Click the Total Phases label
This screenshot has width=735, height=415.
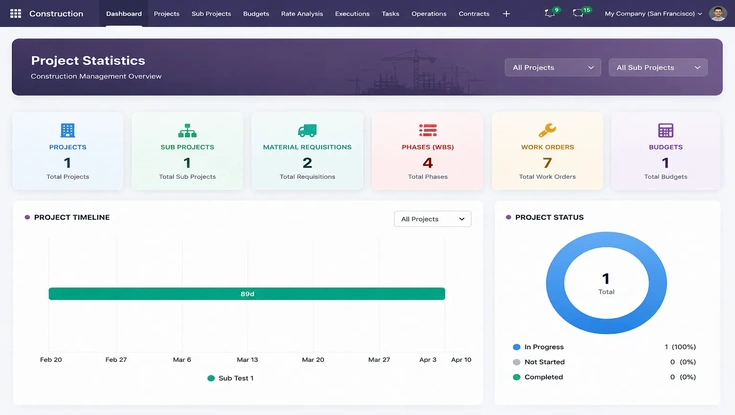click(x=428, y=177)
